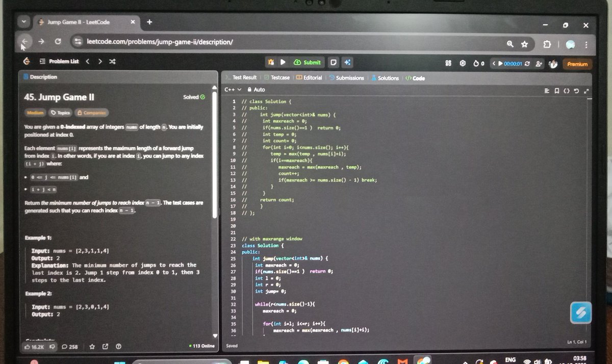
Task: Start the timer play control
Action: (x=500, y=64)
